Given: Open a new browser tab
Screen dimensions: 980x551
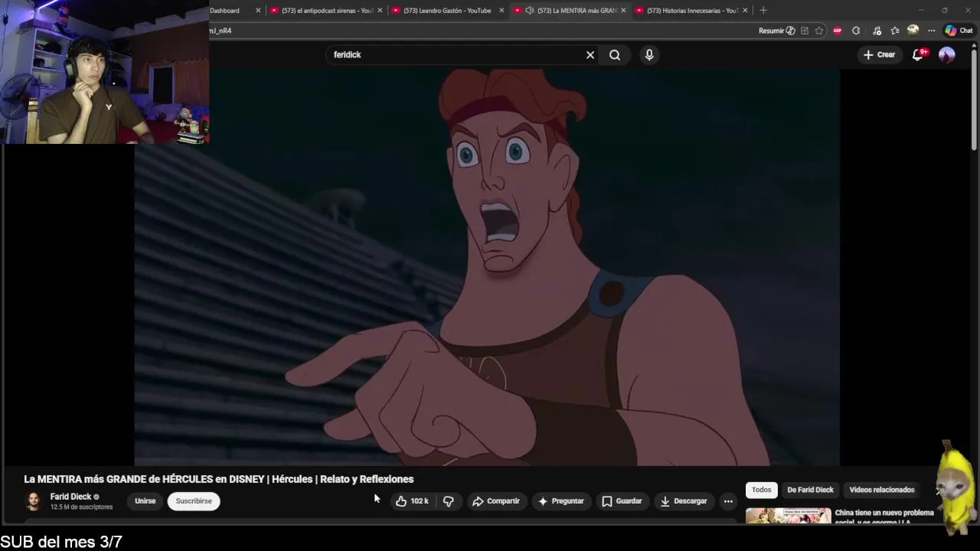Looking at the screenshot, I should [x=763, y=11].
